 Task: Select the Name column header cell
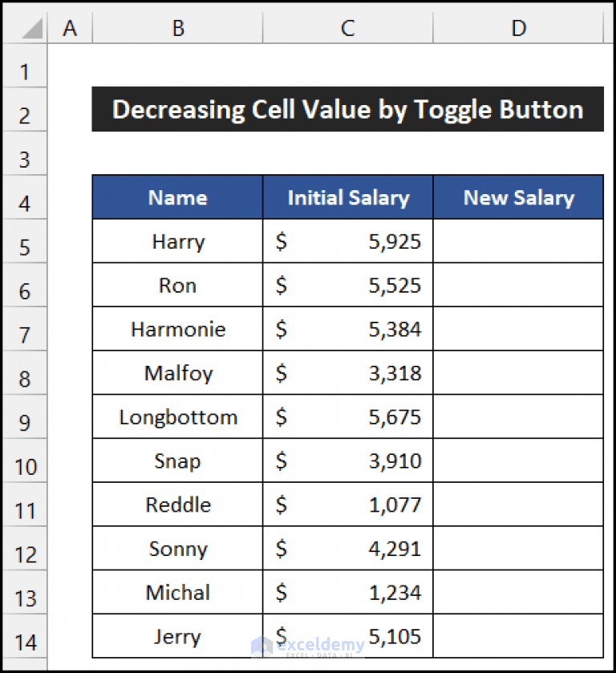click(177, 197)
